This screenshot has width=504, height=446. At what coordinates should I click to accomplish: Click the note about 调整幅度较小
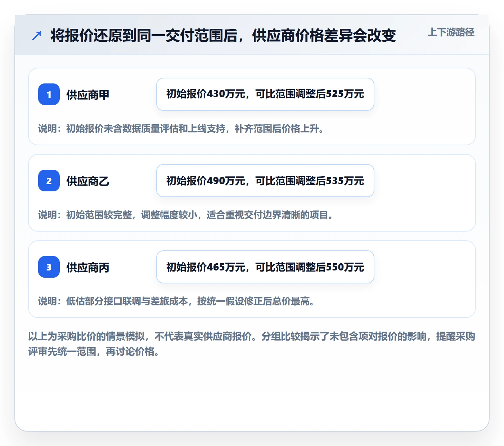pos(186,215)
